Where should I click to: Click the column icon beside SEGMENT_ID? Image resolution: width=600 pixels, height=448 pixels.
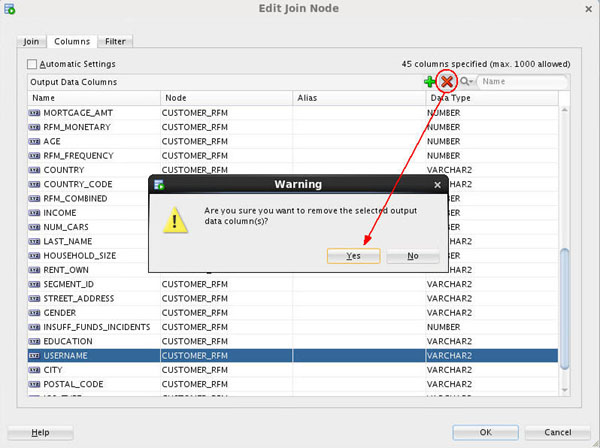tap(34, 284)
